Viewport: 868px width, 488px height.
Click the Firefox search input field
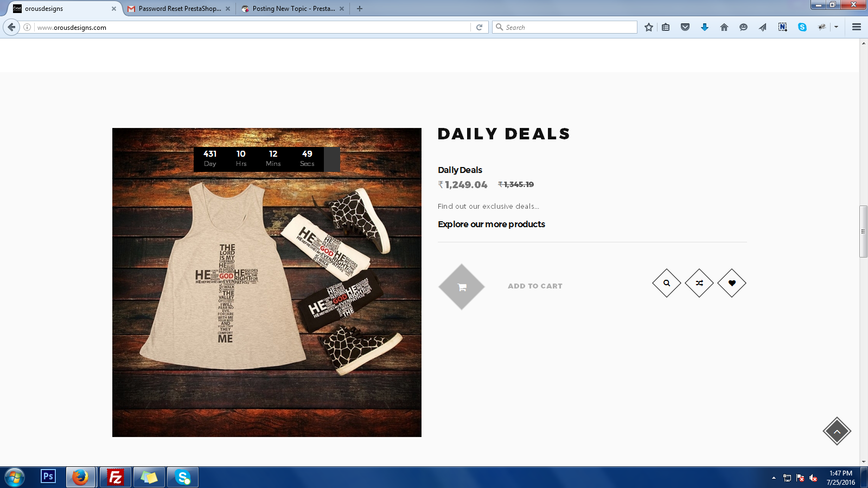coord(565,27)
